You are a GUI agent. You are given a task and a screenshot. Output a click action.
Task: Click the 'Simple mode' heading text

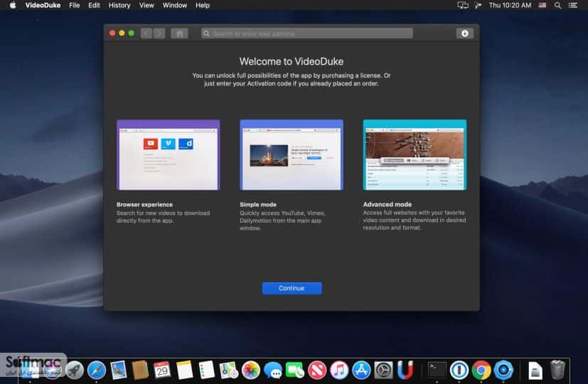(x=258, y=204)
